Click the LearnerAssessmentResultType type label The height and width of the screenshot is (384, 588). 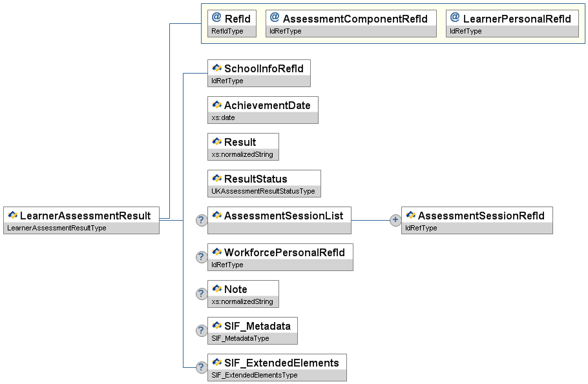(56, 228)
